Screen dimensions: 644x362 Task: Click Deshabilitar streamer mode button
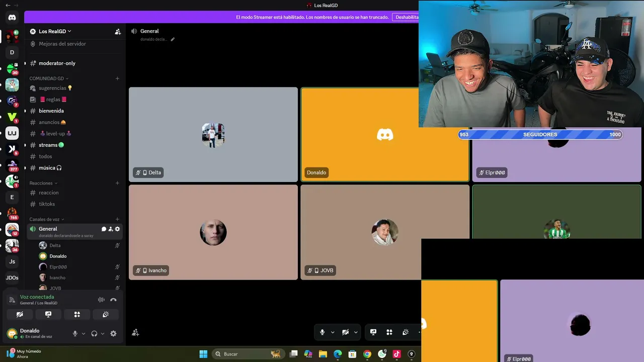click(x=406, y=17)
